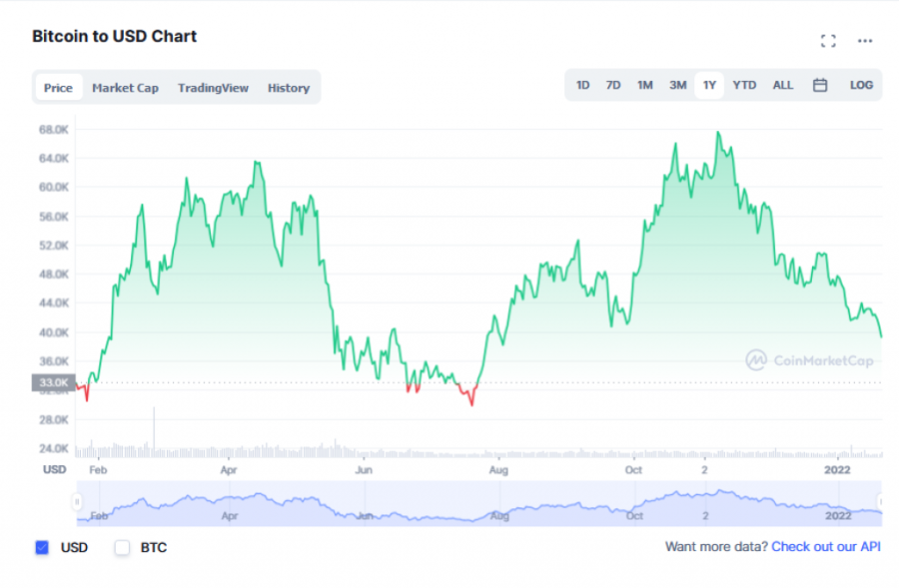The height and width of the screenshot is (588, 899).
Task: Toggle LOG scale on the chart
Action: 861,86
